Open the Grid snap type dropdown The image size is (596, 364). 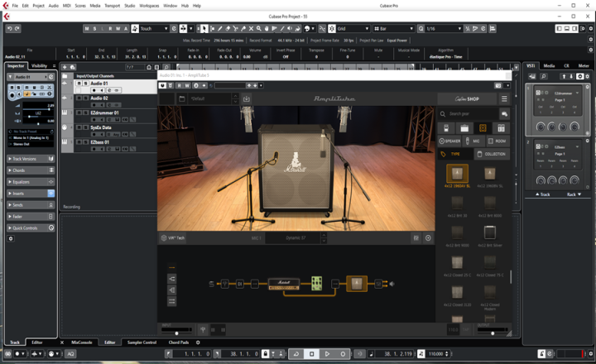click(353, 28)
